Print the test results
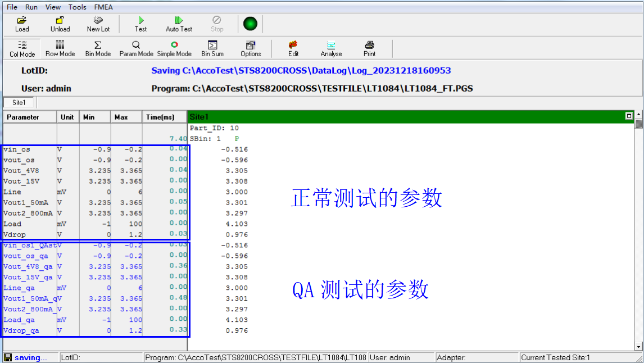This screenshot has height=363, width=644. coord(369,48)
